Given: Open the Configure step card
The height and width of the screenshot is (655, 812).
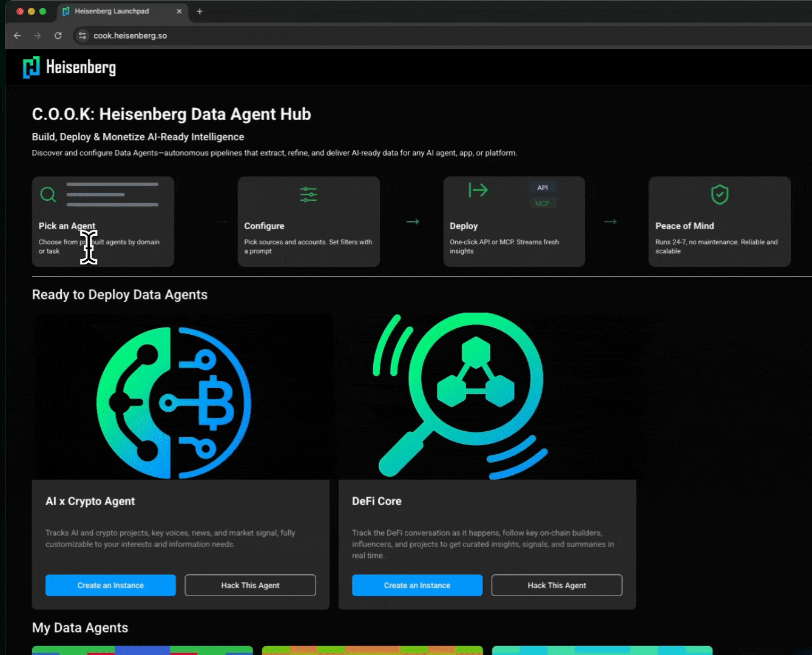Looking at the screenshot, I should [x=308, y=221].
